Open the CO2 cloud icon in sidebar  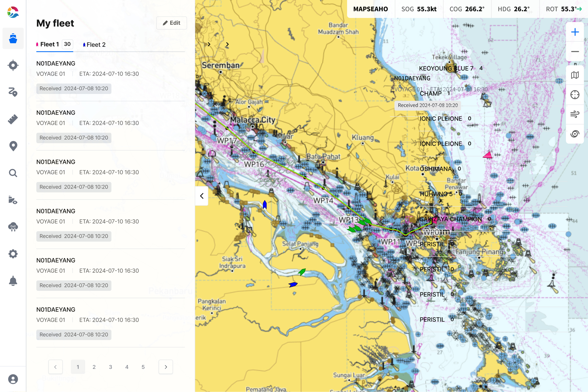click(13, 227)
